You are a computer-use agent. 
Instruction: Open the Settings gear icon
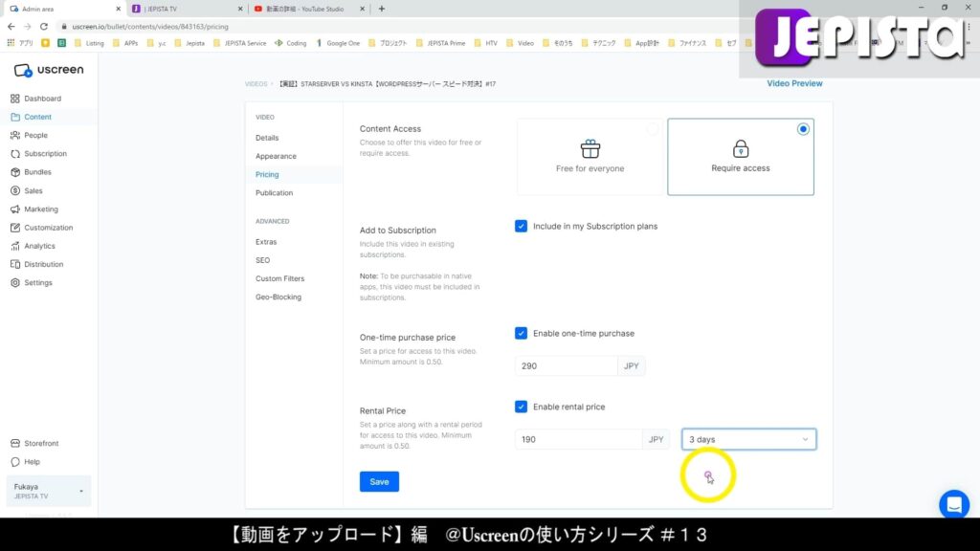pos(15,282)
